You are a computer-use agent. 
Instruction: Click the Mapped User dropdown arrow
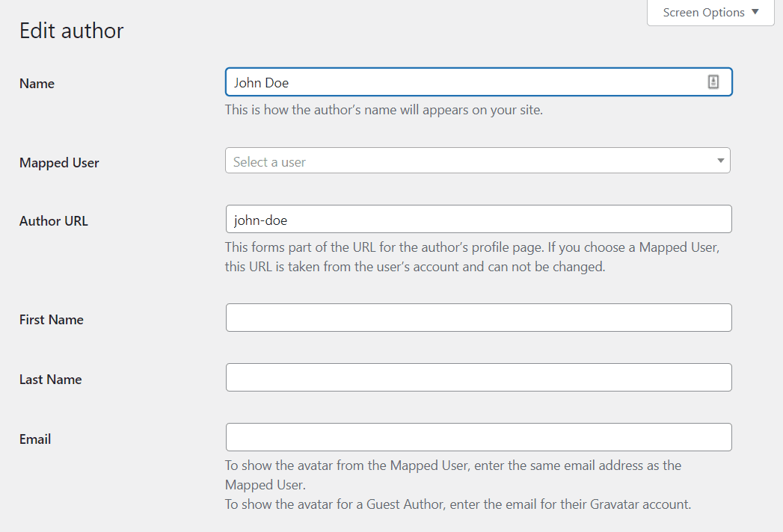click(720, 160)
